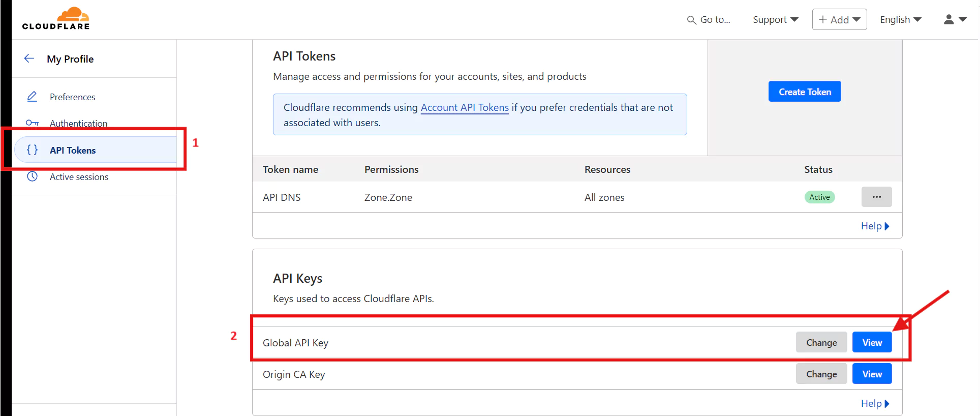The width and height of the screenshot is (980, 416).
Task: Click the Go to search magnifier icon
Action: tap(691, 20)
